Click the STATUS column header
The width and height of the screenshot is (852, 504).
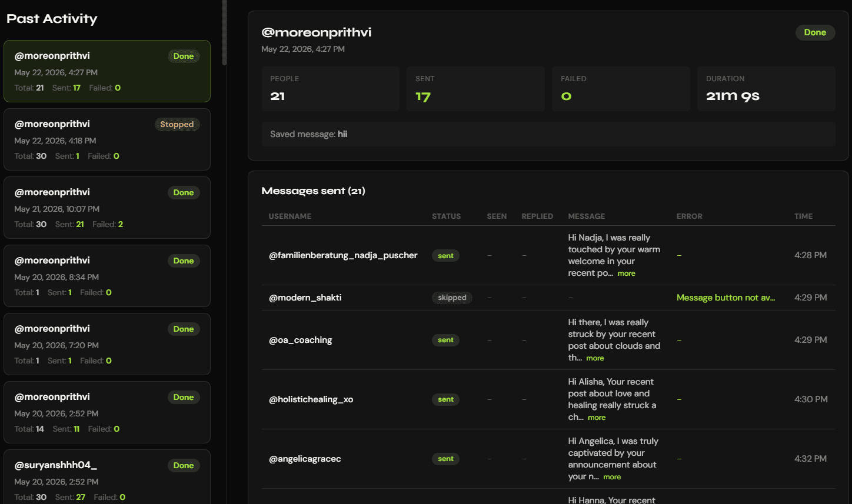point(447,216)
